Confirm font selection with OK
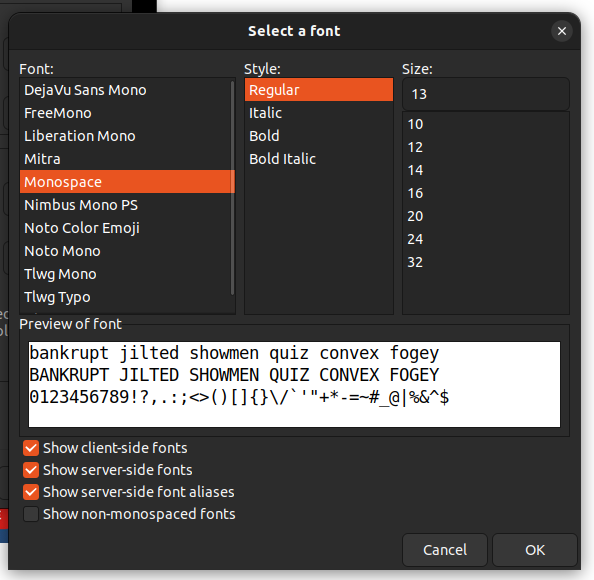The width and height of the screenshot is (594, 580). click(x=535, y=550)
